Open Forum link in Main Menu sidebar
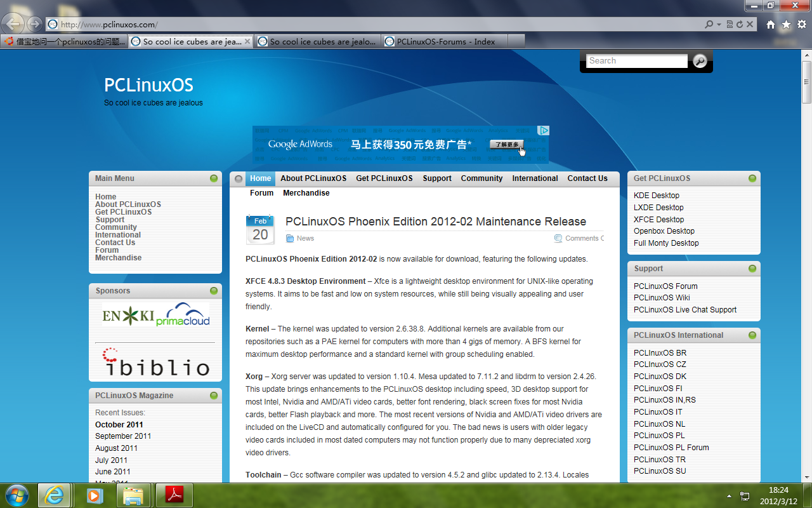This screenshot has height=508, width=812. tap(107, 250)
